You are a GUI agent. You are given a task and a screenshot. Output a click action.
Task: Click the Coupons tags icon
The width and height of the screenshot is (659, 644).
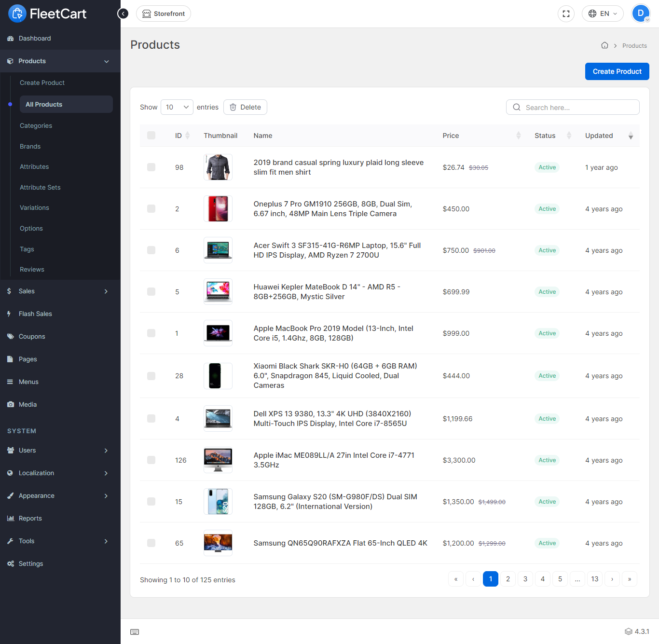click(x=10, y=336)
